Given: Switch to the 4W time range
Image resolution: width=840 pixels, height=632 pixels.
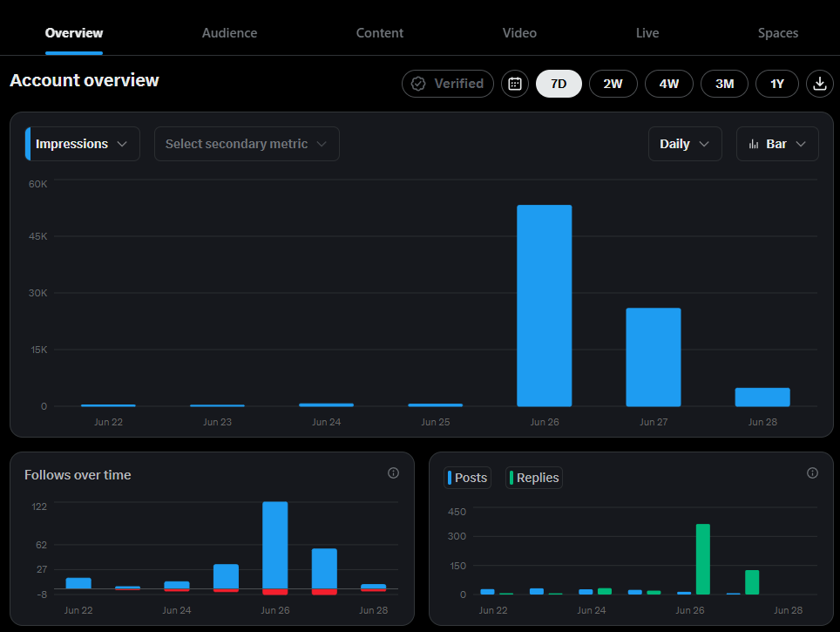Looking at the screenshot, I should 669,84.
